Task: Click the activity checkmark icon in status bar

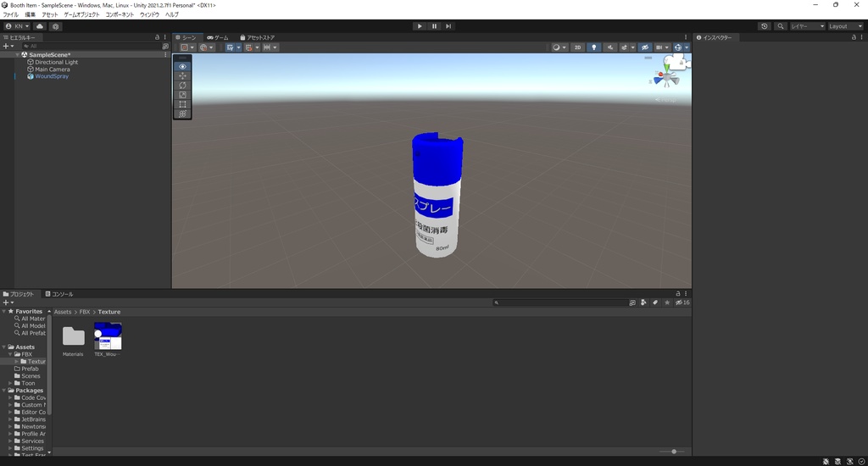Action: pyautogui.click(x=861, y=462)
